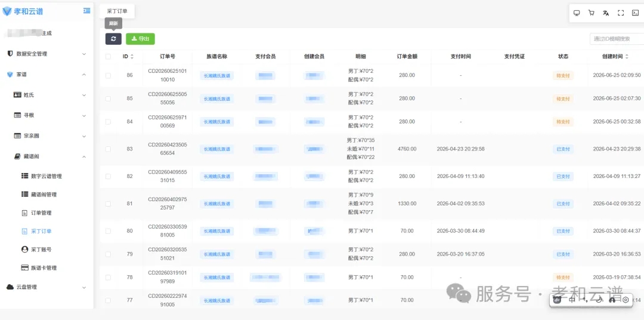
Task: Click 长湘姚氏族谱 tag in row 83
Action: tap(217, 149)
